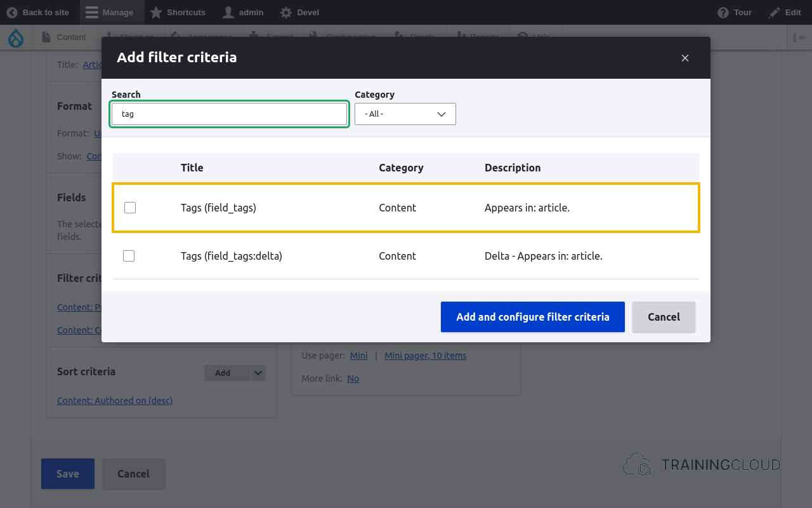Click the Drupal drop logo icon
Screen dimensions: 812x508
pos(16,37)
